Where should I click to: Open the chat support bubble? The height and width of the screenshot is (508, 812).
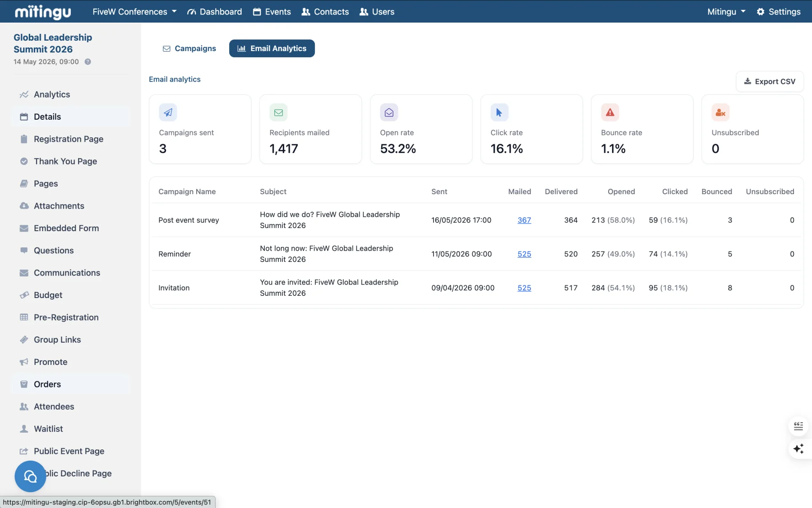(30, 476)
